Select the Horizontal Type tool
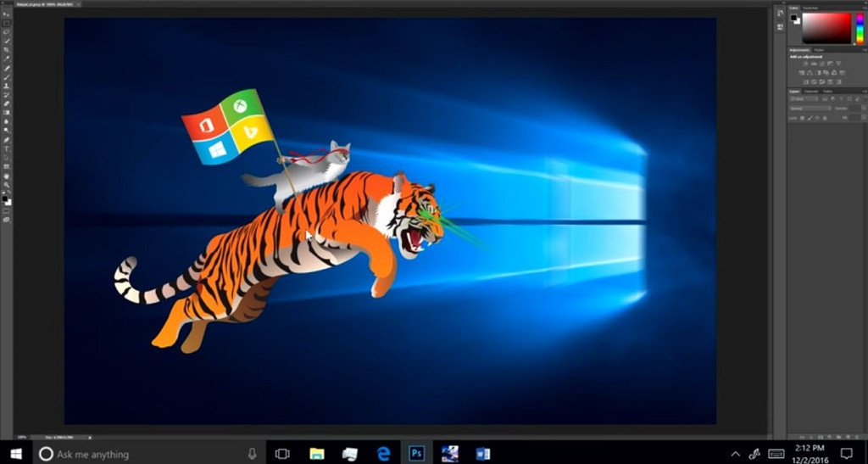The image size is (868, 464). [7, 148]
